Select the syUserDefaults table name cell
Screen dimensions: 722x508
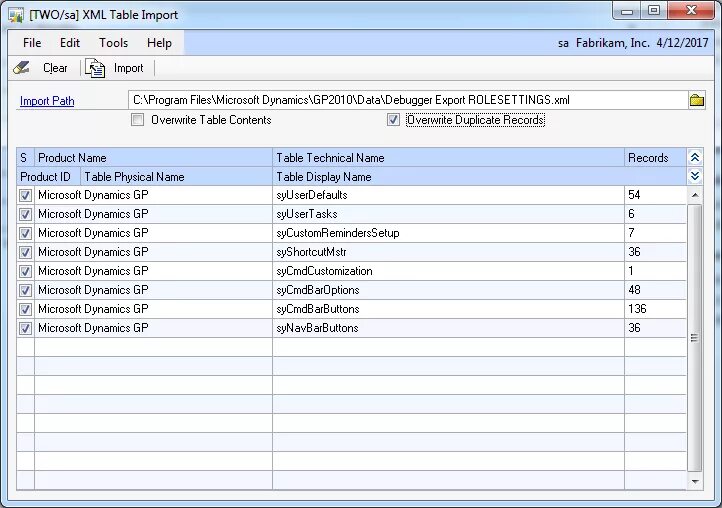click(448, 195)
